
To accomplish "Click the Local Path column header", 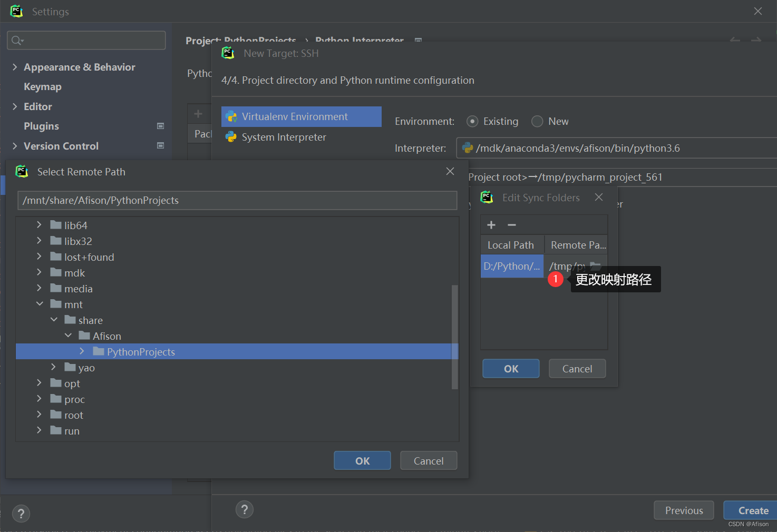I will click(x=512, y=245).
